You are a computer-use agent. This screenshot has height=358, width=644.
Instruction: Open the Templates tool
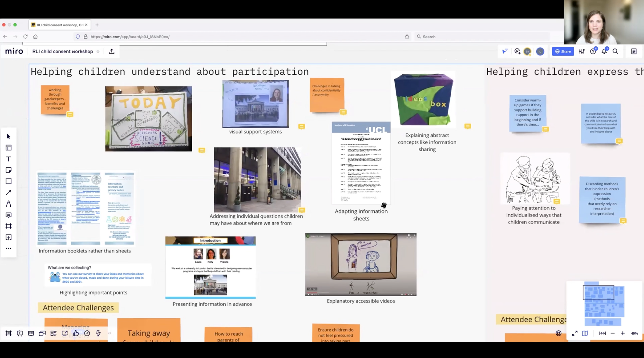8,148
